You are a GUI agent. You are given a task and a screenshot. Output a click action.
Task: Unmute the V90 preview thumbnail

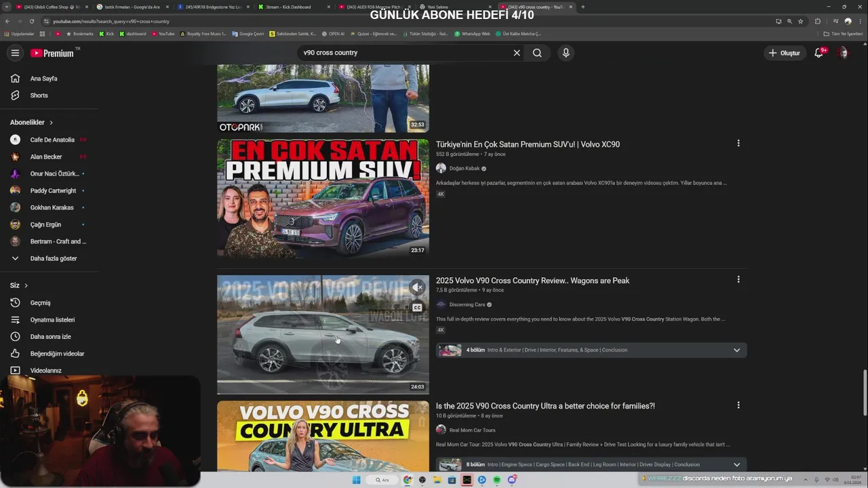417,287
